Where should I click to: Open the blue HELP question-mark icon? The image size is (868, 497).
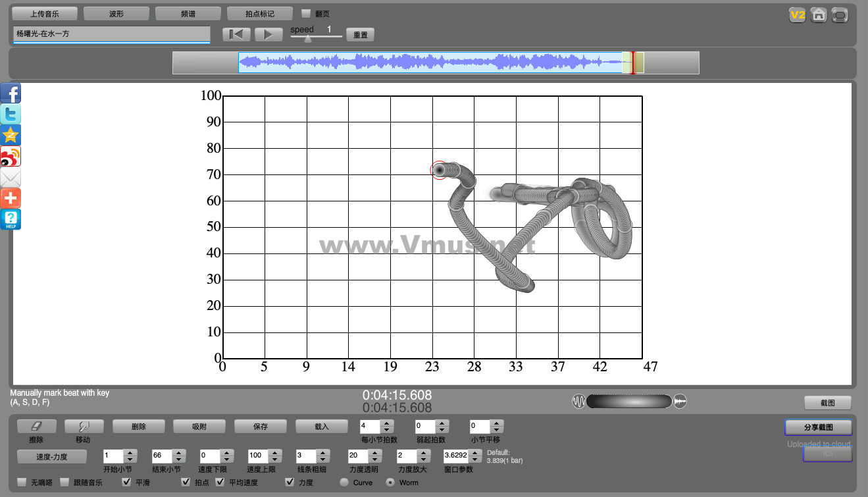click(11, 219)
